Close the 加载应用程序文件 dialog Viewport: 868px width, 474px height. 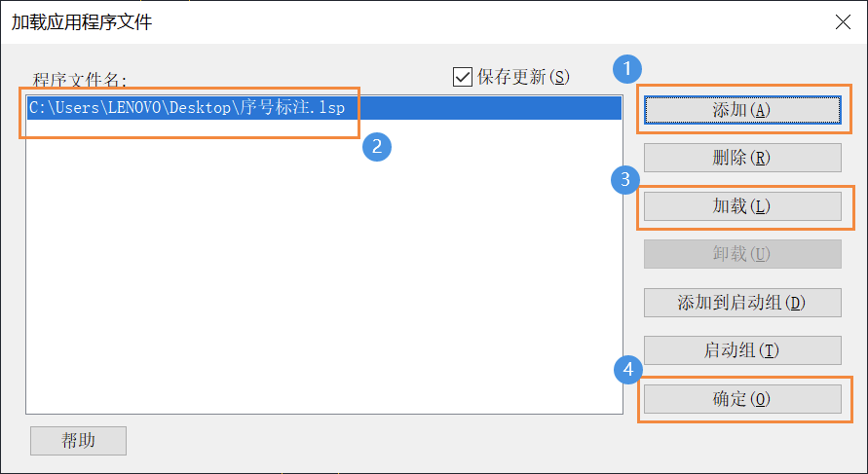tap(843, 22)
